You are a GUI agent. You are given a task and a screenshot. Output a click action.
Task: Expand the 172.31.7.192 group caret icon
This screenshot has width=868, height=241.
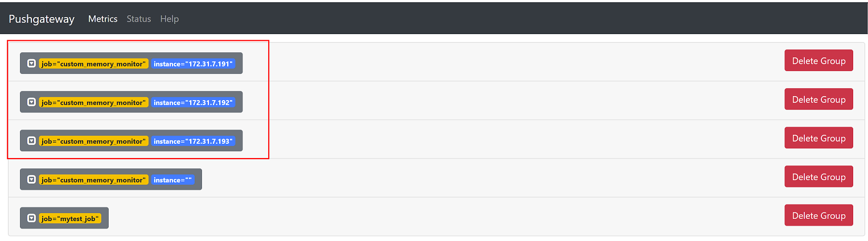pyautogui.click(x=32, y=102)
